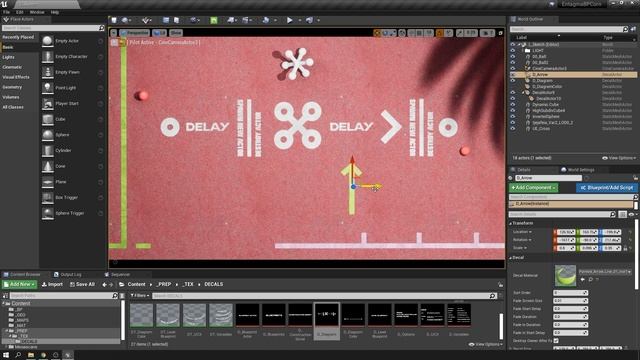
Task: Start Play in editor
Action: [289, 20]
